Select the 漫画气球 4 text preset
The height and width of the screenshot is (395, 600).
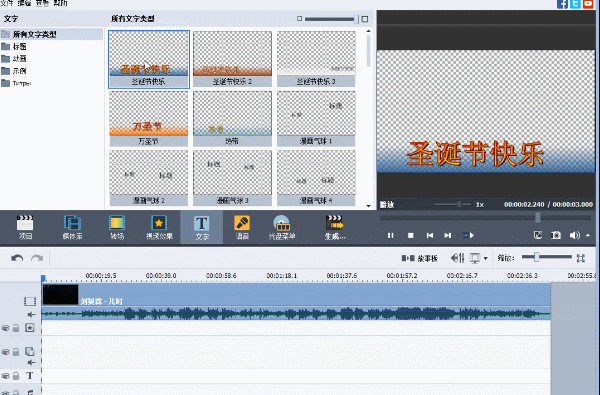pos(316,178)
